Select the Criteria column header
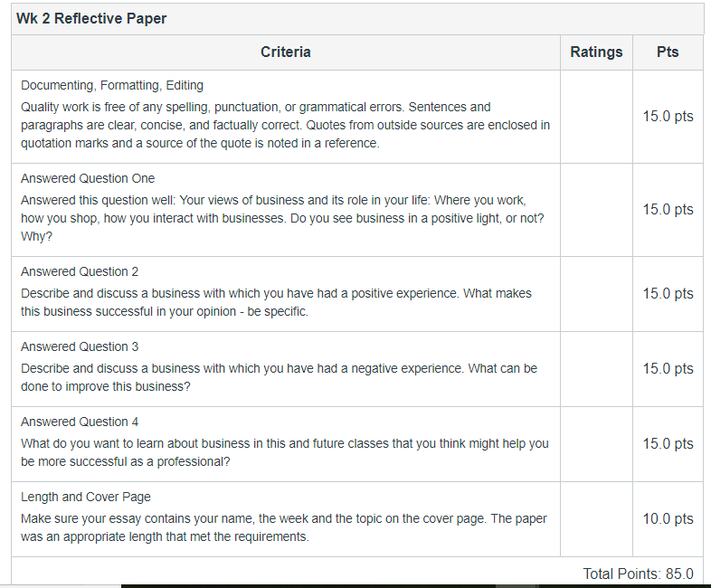The image size is (711, 588). [x=286, y=52]
